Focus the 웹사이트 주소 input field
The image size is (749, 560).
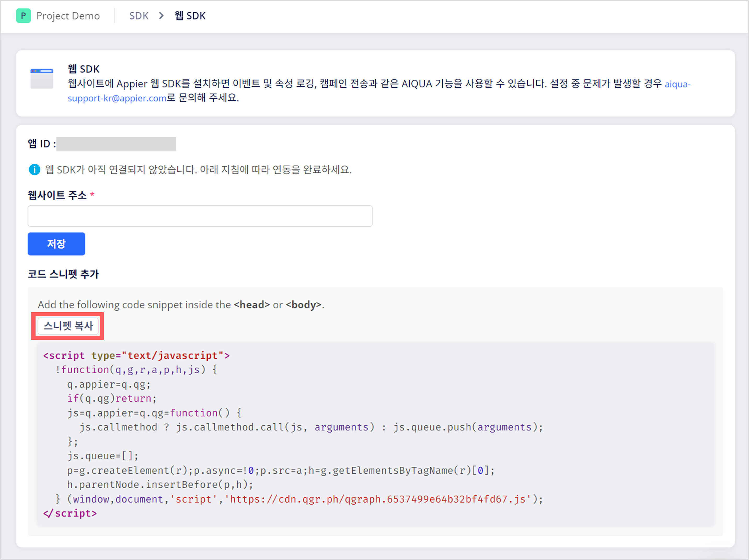click(200, 216)
